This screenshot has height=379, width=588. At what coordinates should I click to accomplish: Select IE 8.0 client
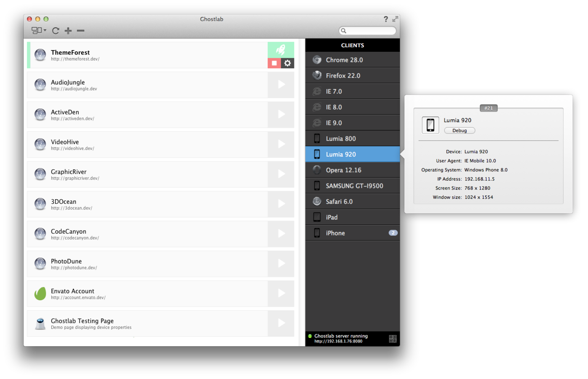(353, 107)
